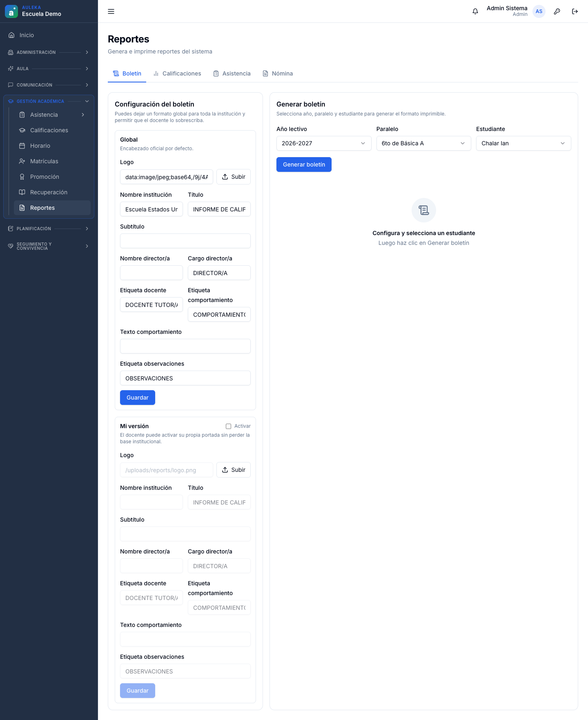
Task: Expand the Asistencia sidebar submenu
Action: (x=52, y=115)
